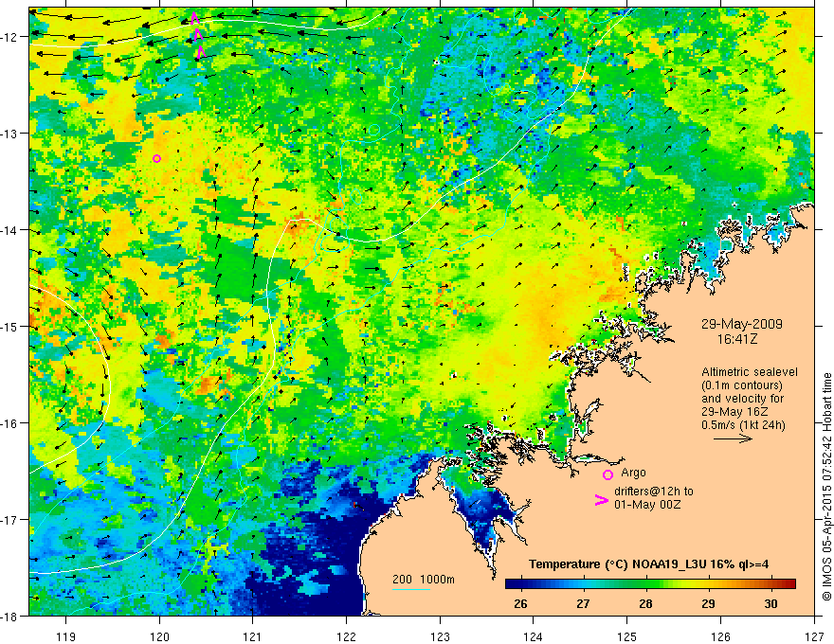This screenshot has width=834, height=644.
Task: Click the colorbar tick label 28
Action: pyautogui.click(x=645, y=603)
